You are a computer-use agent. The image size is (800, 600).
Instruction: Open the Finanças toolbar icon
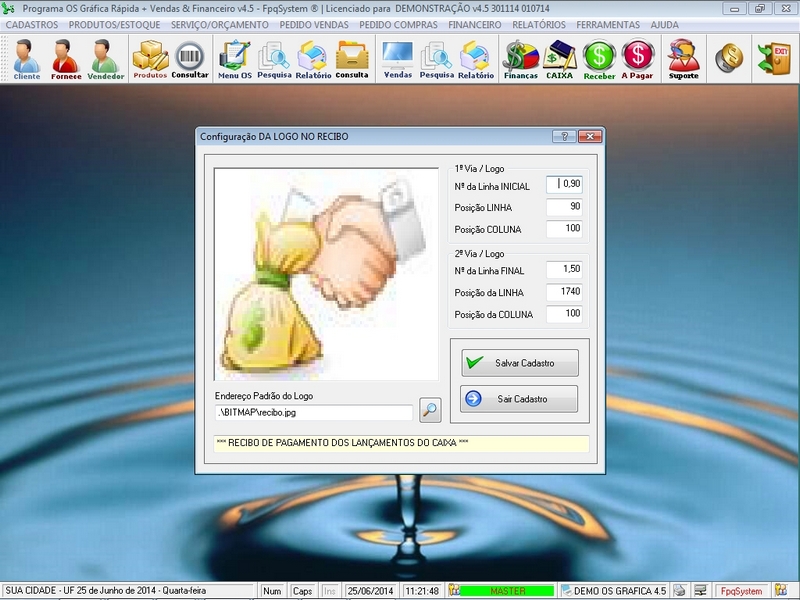tap(520, 59)
